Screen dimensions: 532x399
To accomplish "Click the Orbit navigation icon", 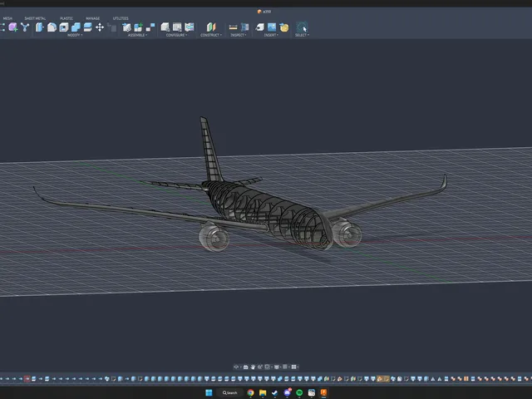I will 236,367.
